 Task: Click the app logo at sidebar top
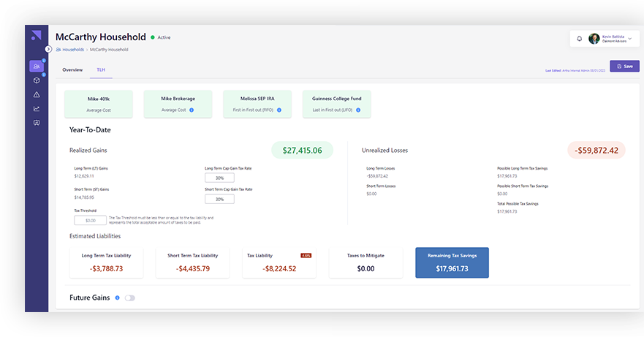tap(36, 36)
